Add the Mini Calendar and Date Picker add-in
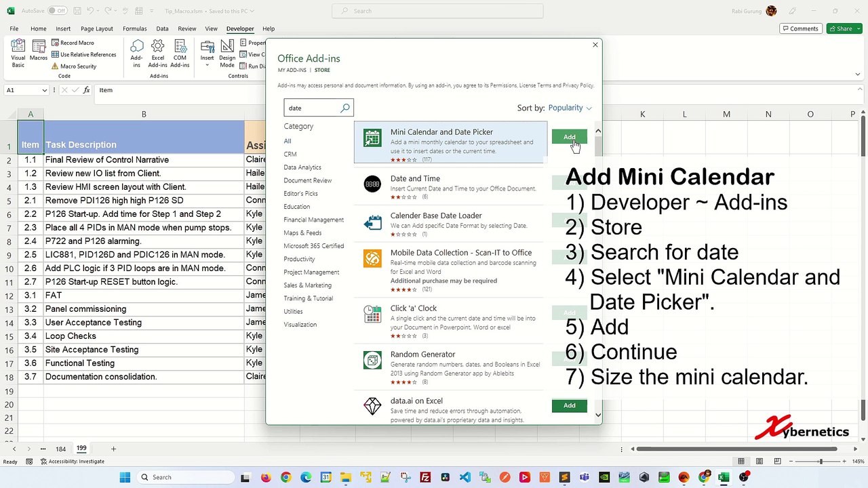 tap(569, 137)
